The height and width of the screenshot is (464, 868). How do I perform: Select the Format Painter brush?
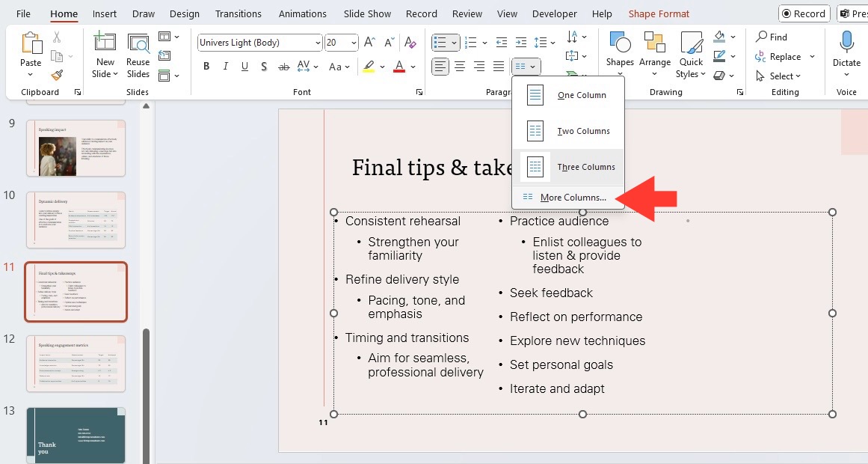click(x=57, y=75)
